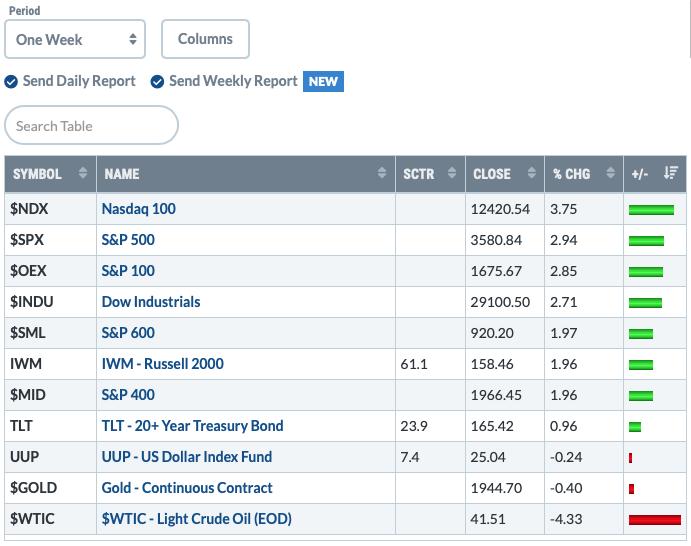Open the Dow Industrials link
This screenshot has width=691, height=546.
coord(151,302)
